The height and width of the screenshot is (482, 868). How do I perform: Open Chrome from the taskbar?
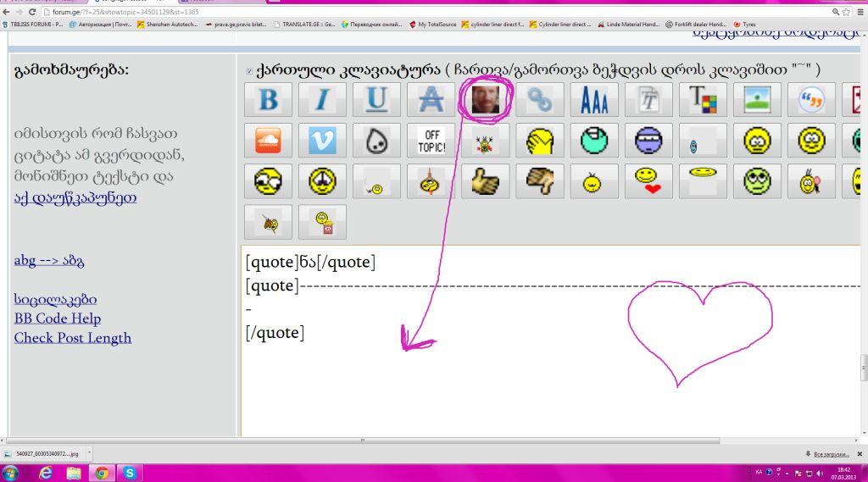[102, 474]
